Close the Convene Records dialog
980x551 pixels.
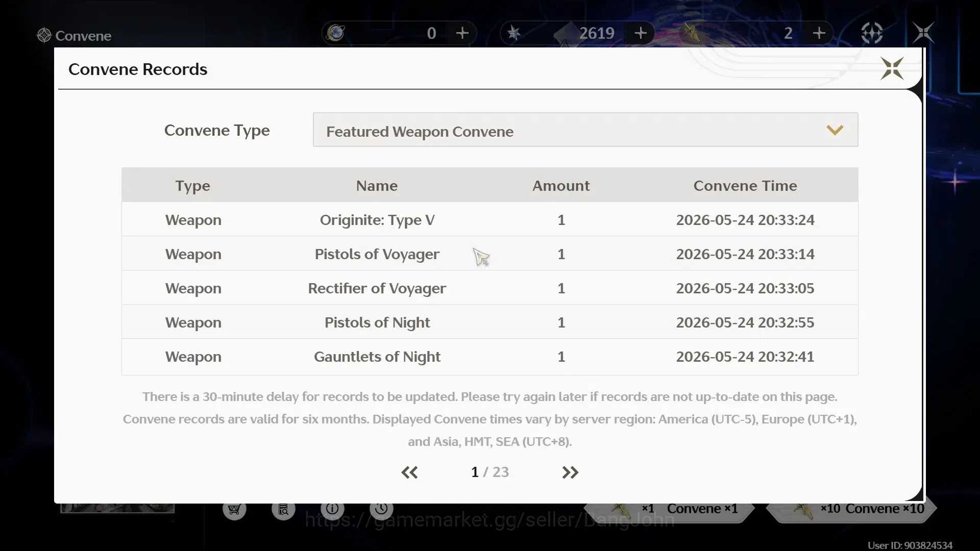point(892,68)
